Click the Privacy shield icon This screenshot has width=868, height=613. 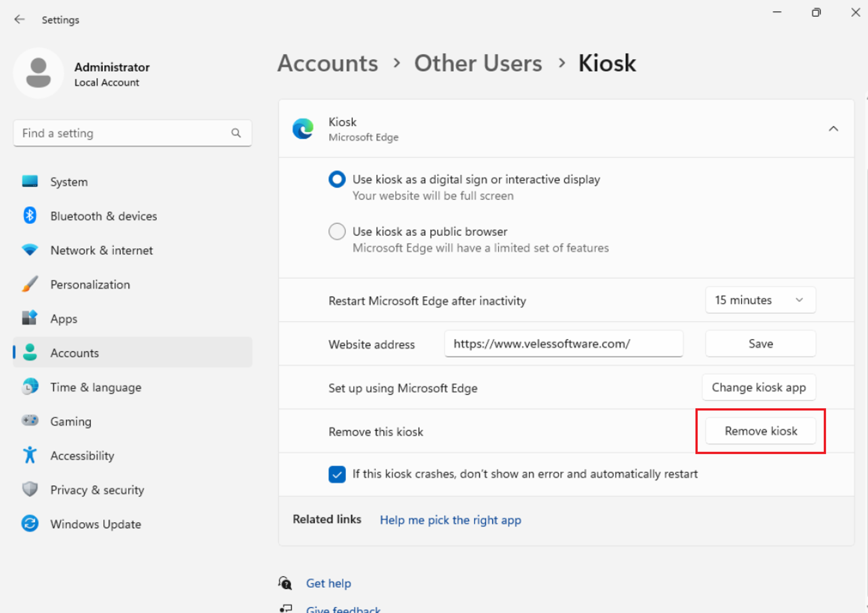pyautogui.click(x=30, y=489)
